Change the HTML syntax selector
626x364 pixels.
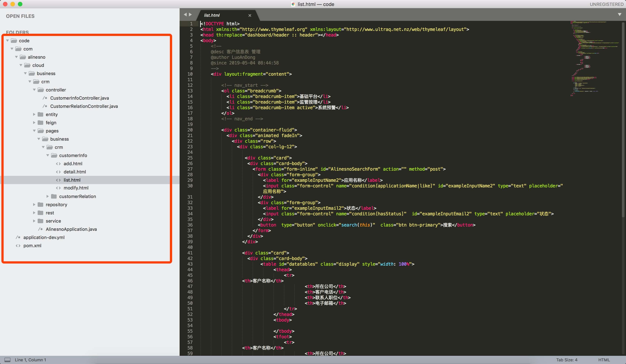[x=604, y=360]
